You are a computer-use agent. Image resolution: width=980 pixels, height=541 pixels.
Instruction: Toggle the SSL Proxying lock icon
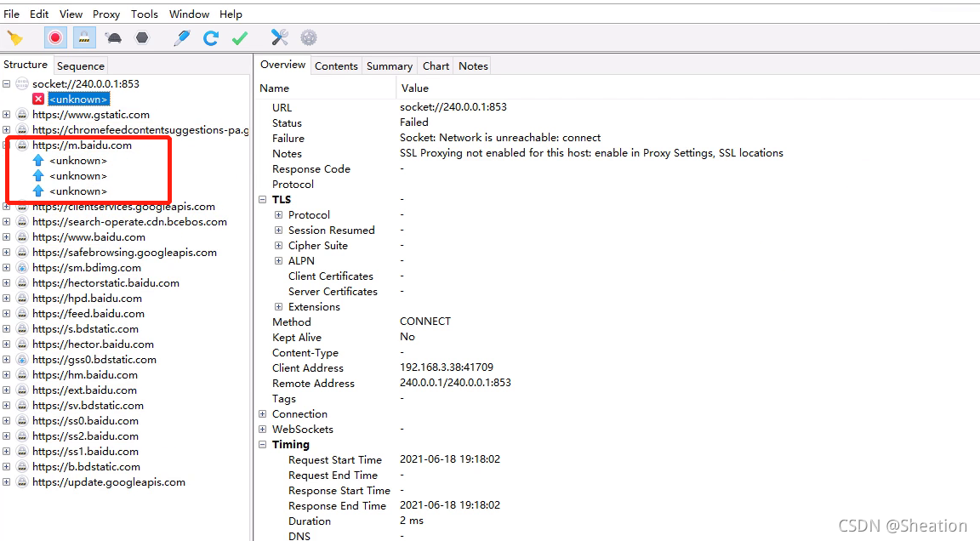pos(83,38)
